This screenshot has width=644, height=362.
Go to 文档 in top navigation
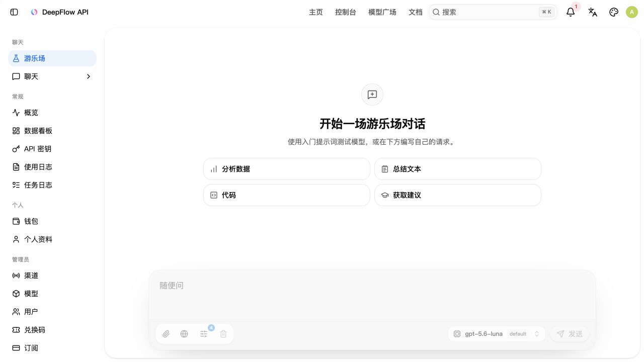point(416,12)
